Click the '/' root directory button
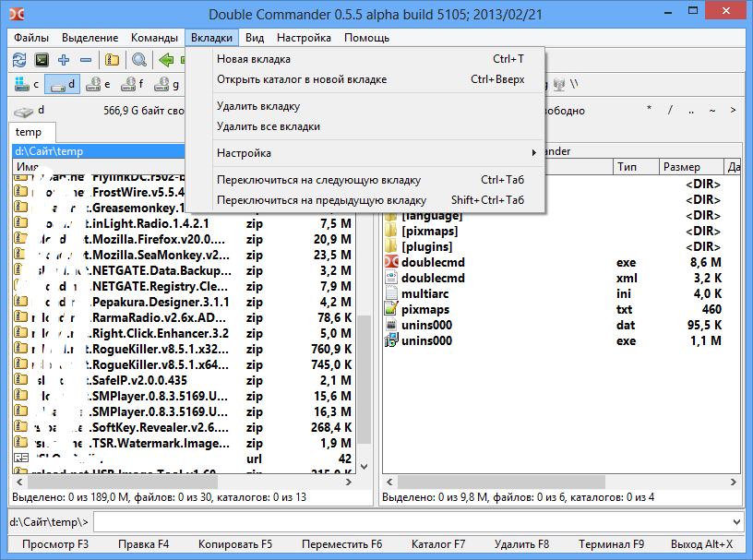The height and width of the screenshot is (560, 753). pyautogui.click(x=670, y=110)
